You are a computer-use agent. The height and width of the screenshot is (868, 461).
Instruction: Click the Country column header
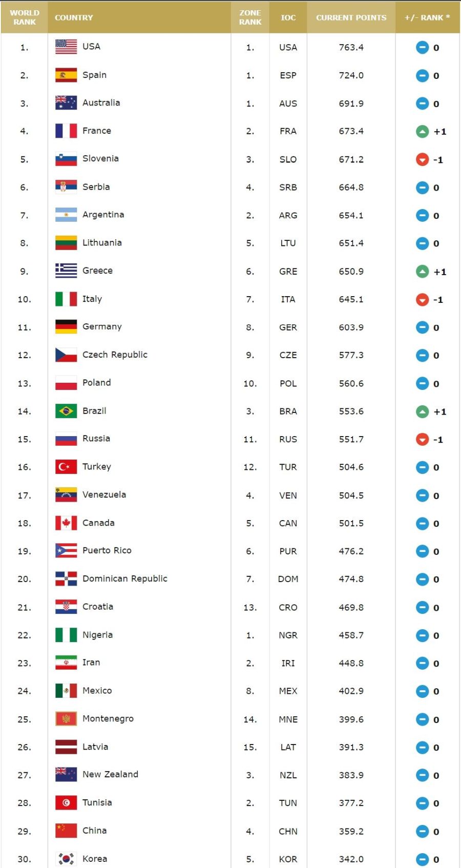pyautogui.click(x=74, y=17)
